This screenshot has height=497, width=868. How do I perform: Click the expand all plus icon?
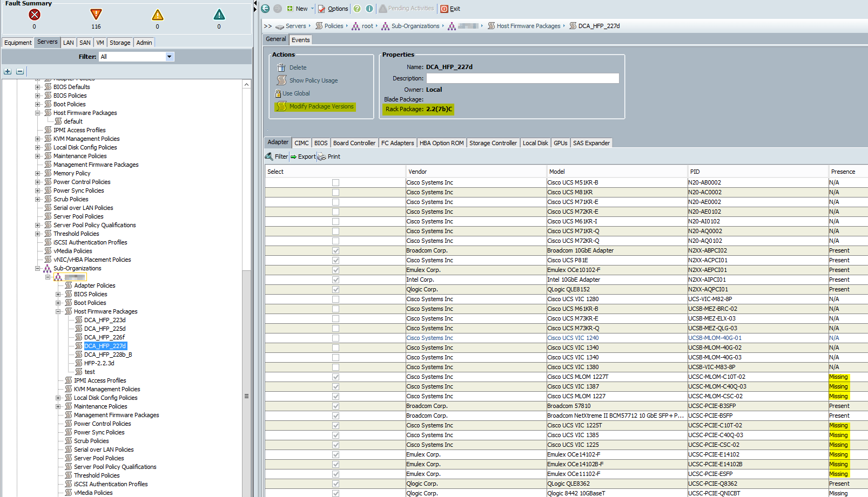[x=8, y=71]
